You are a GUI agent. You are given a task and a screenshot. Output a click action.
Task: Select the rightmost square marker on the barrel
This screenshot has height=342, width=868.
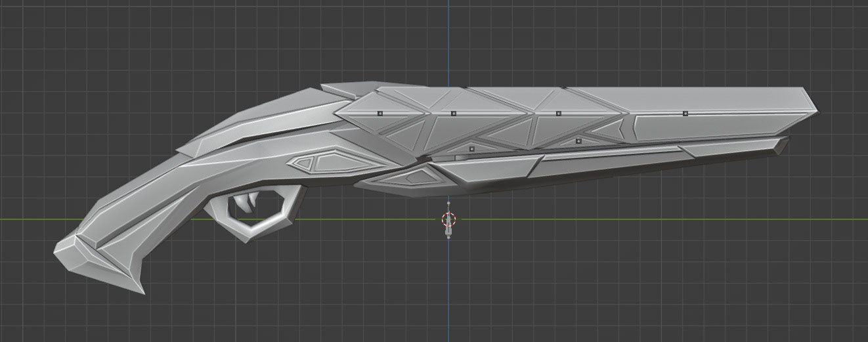(685, 114)
